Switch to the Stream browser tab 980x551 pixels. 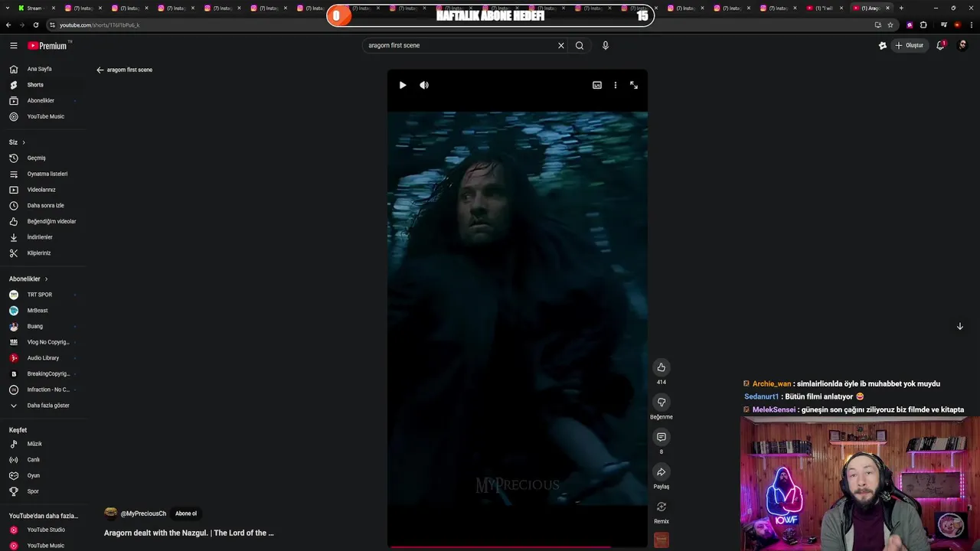tap(35, 8)
